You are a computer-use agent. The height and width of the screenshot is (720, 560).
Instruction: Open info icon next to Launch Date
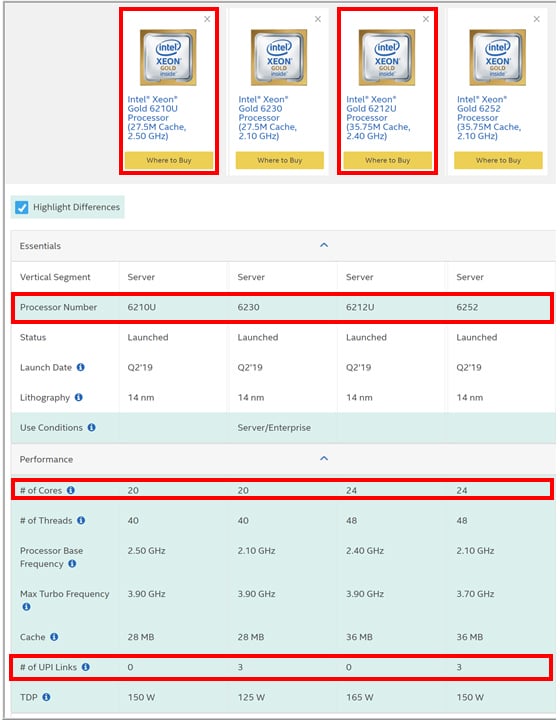[x=81, y=367]
